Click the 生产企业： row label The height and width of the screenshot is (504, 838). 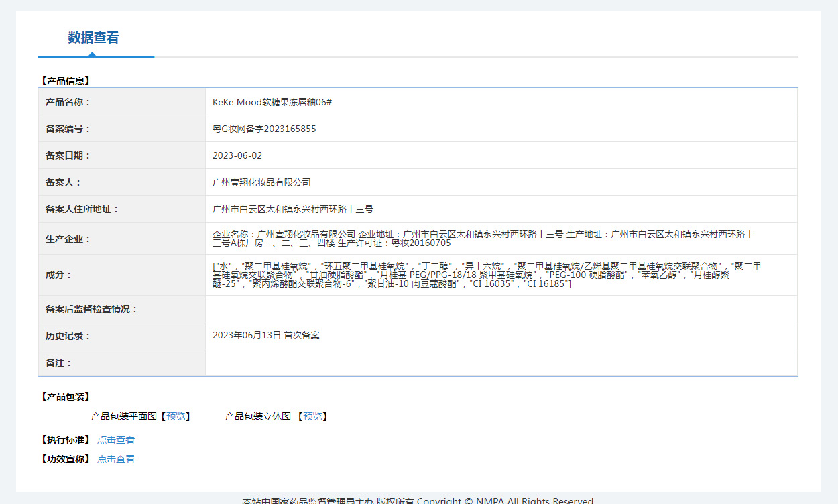click(68, 239)
